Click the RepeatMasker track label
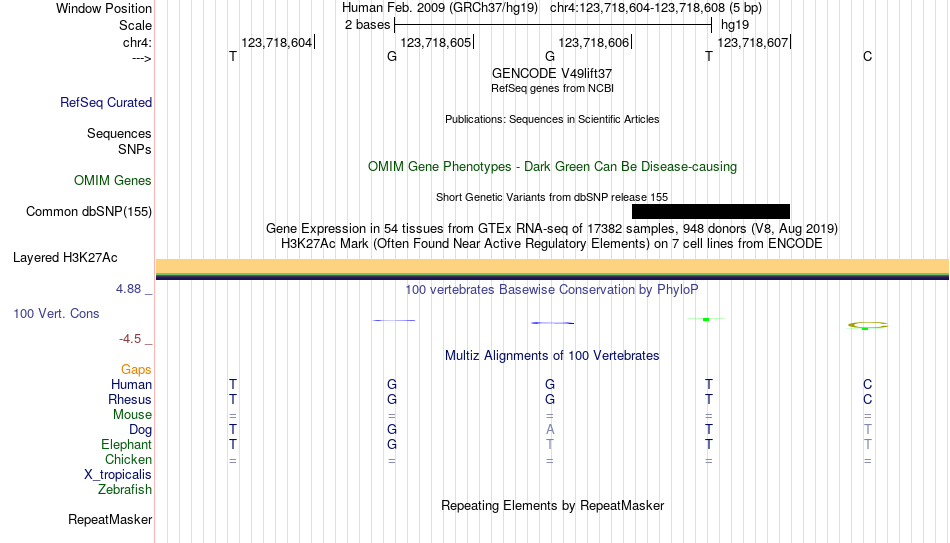The width and height of the screenshot is (950, 543). 110,519
